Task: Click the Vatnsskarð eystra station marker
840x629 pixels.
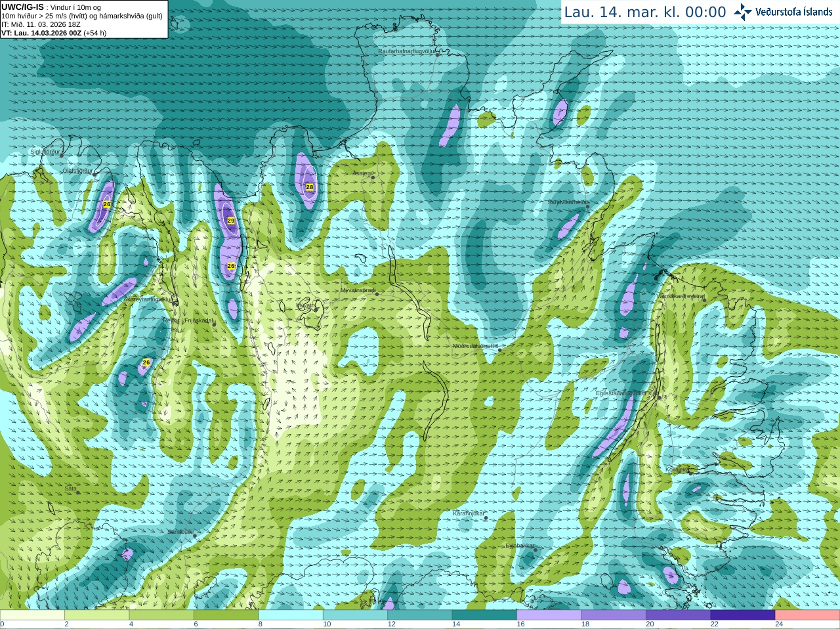Action: point(704,300)
